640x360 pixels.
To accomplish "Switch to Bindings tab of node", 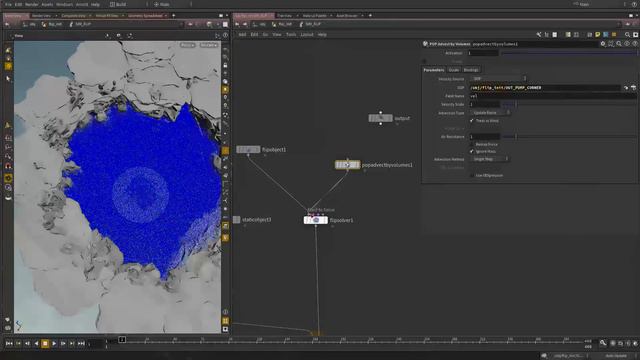I will click(471, 70).
